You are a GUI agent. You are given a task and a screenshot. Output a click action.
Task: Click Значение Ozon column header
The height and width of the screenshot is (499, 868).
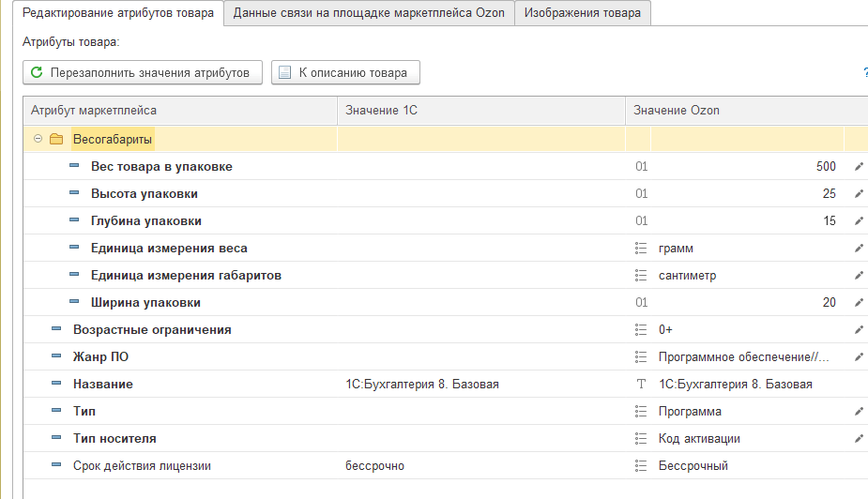(x=747, y=110)
